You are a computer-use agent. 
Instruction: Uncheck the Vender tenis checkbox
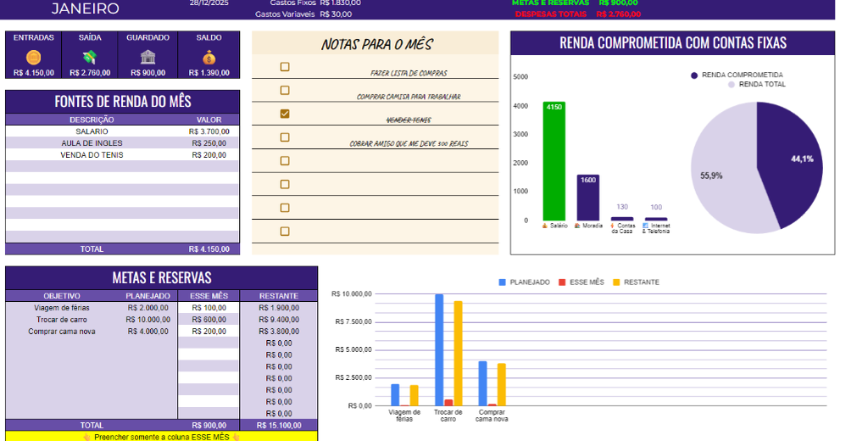click(285, 114)
